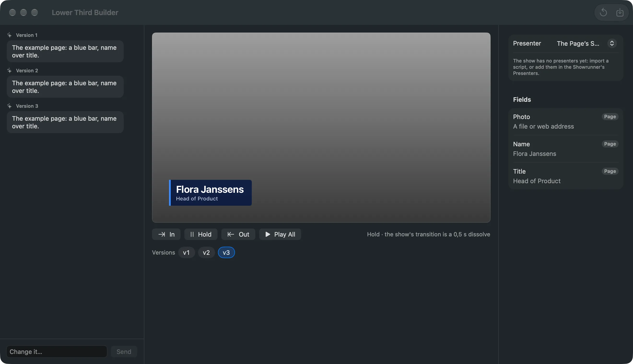Click the Head of Product Title field value
The image size is (633, 364).
pyautogui.click(x=537, y=181)
